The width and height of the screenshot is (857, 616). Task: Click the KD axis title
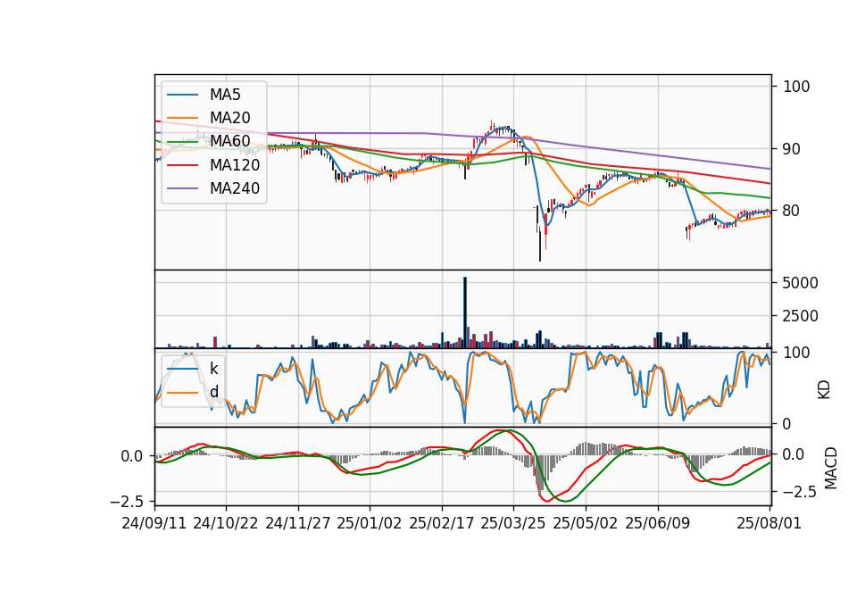pos(824,390)
